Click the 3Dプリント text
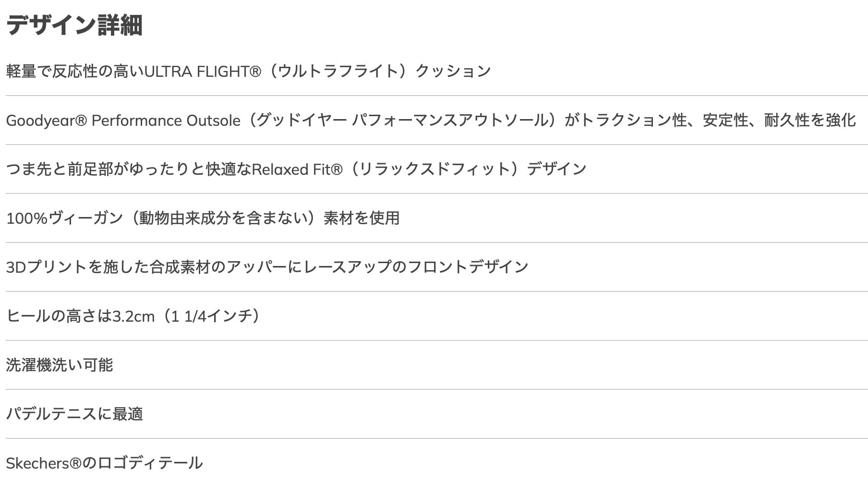This screenshot has height=483, width=868. point(46,267)
